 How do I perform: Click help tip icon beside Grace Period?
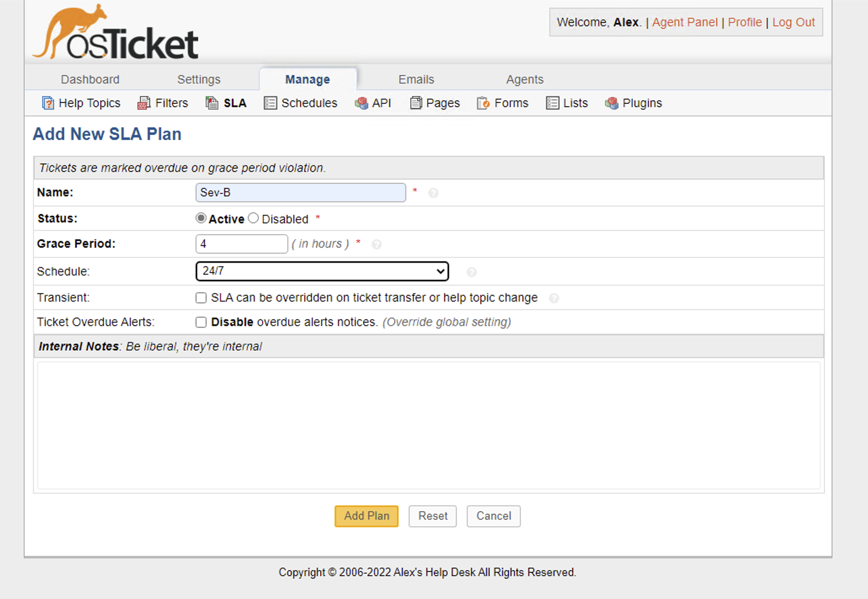tap(376, 244)
